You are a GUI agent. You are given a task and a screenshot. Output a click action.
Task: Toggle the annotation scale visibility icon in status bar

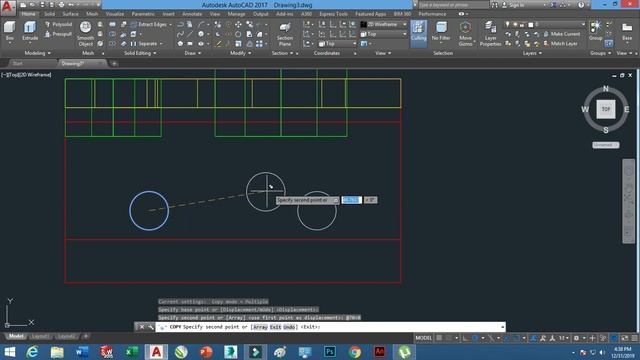coord(543,338)
